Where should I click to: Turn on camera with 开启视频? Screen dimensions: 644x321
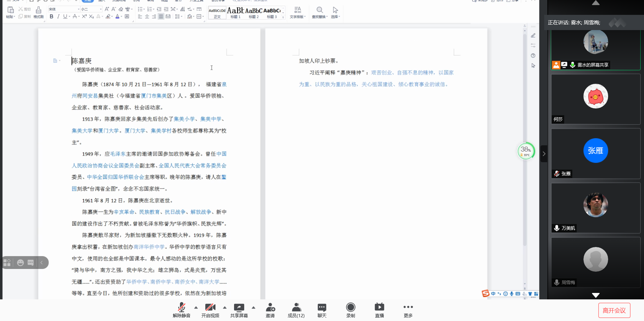pyautogui.click(x=210, y=310)
